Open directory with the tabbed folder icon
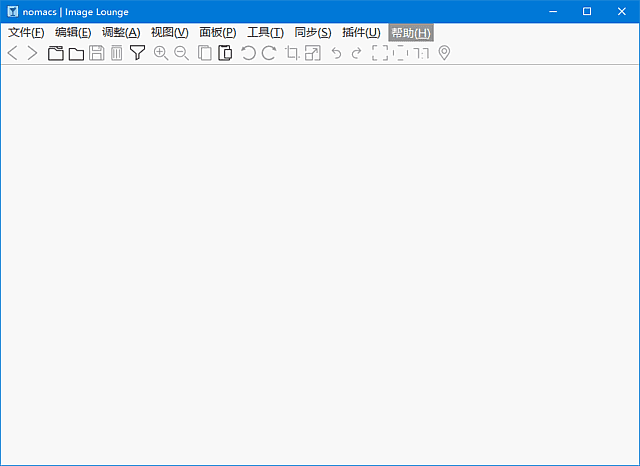640x466 pixels. [56, 53]
